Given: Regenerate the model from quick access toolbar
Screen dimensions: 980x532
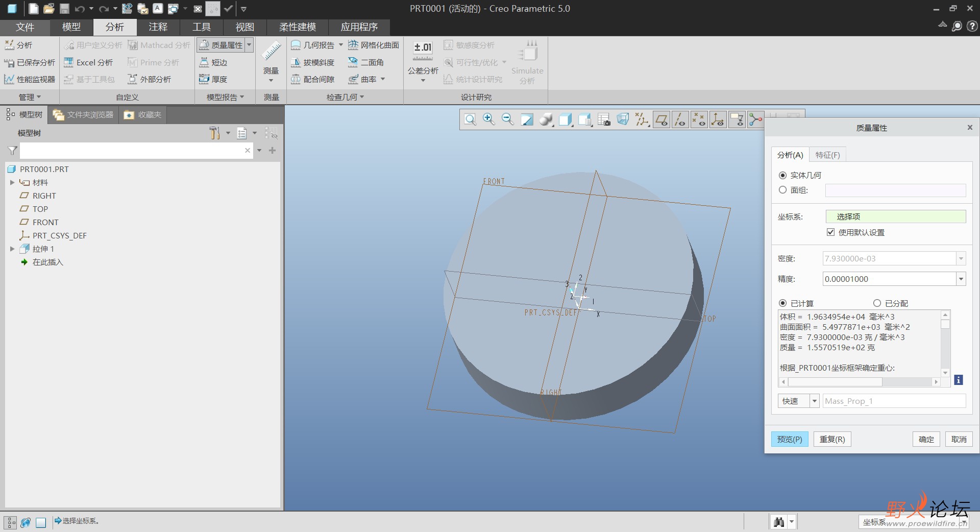Looking at the screenshot, I should 127,9.
